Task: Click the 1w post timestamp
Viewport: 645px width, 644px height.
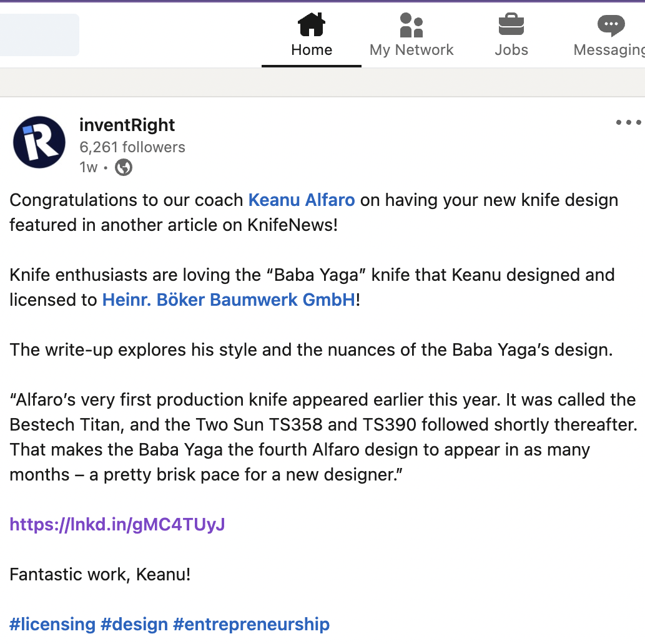Action: click(x=89, y=167)
